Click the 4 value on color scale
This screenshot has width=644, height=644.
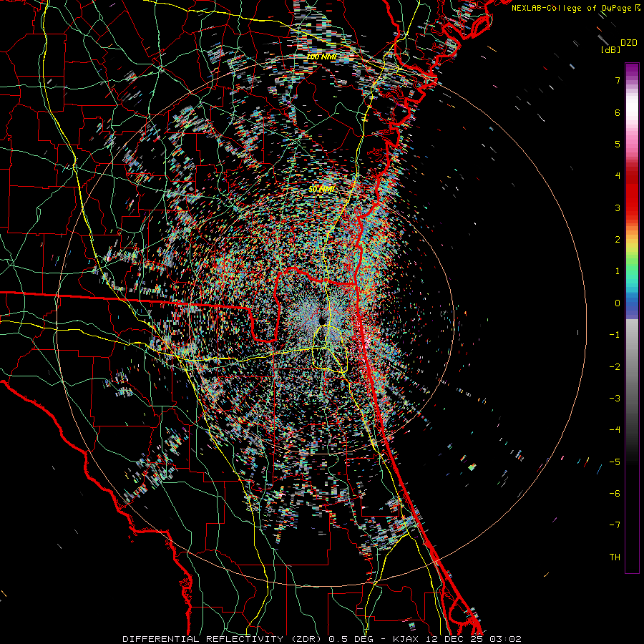tap(618, 176)
